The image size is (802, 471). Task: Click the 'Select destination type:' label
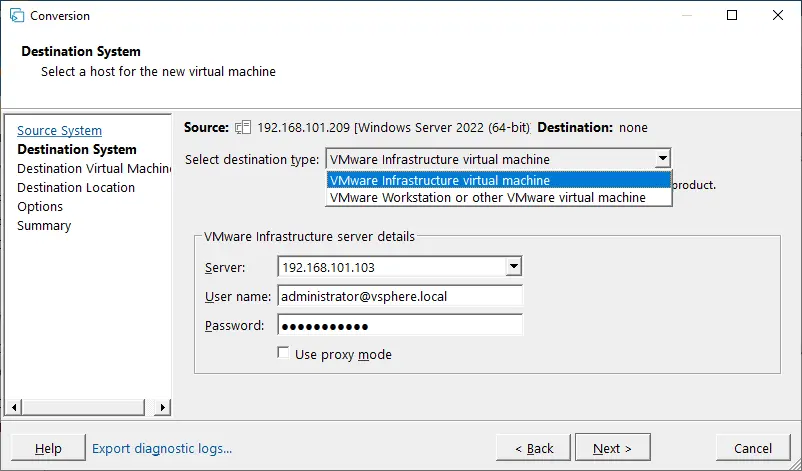pos(252,160)
